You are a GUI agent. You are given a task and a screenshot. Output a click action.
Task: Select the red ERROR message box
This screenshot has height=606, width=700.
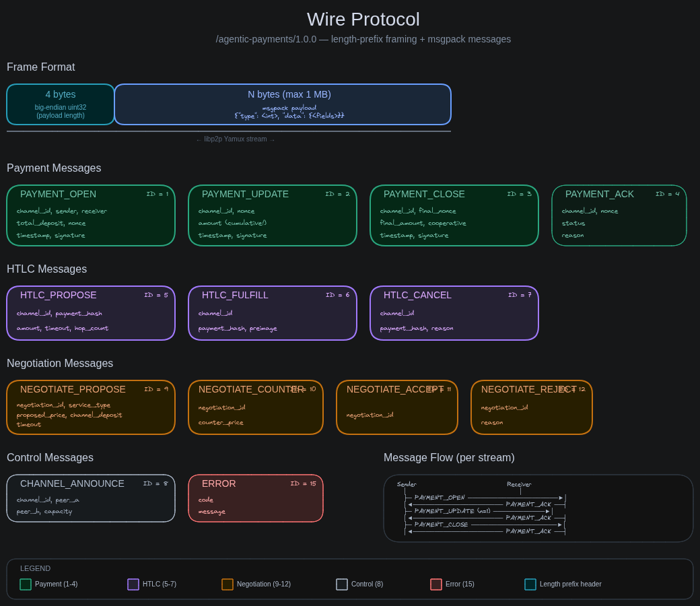(256, 498)
